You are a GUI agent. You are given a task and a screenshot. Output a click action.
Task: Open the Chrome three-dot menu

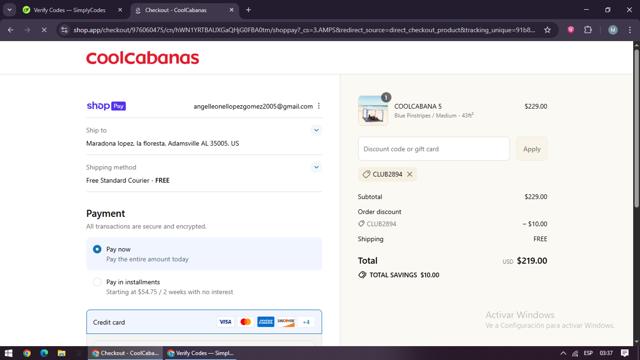[629, 30]
